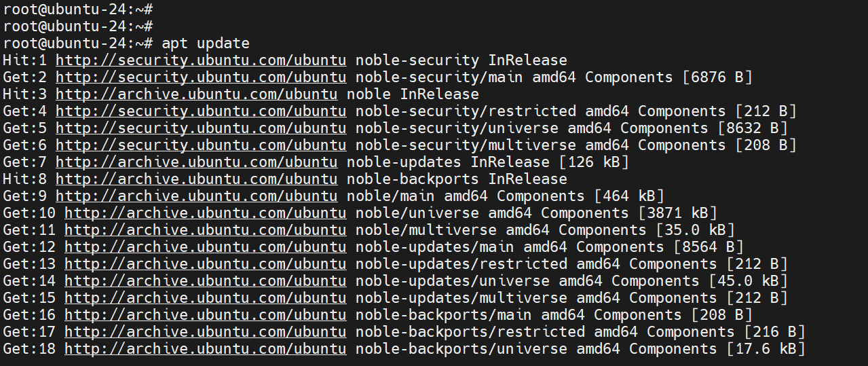Click the URL on the Get:11 line

(x=205, y=230)
